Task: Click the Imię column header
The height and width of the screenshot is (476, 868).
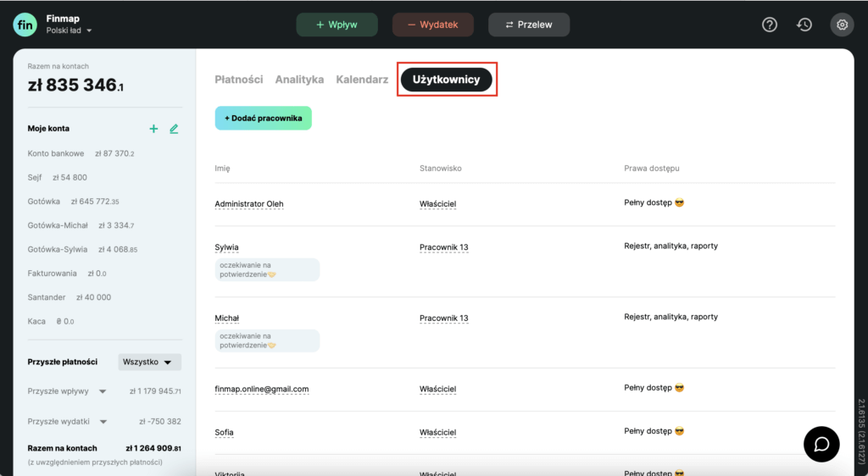Action: click(223, 168)
